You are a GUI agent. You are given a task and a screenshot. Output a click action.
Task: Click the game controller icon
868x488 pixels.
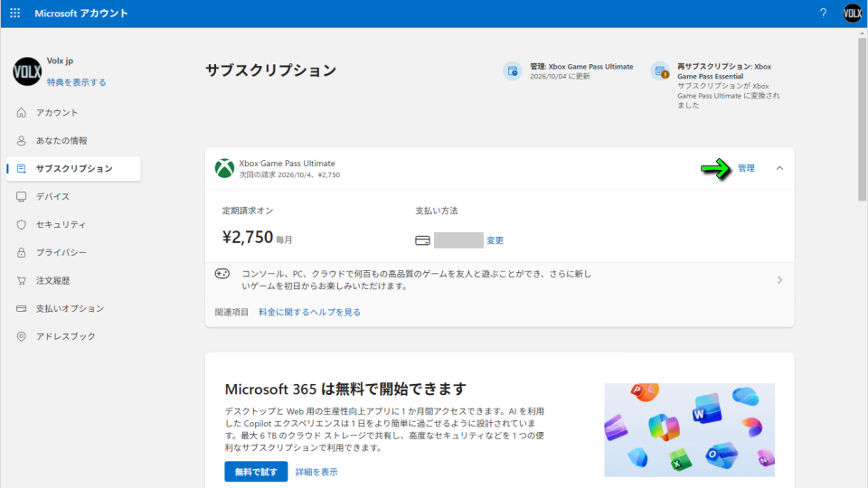tap(222, 274)
